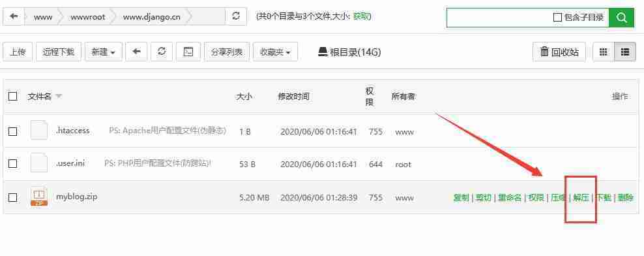This screenshot has width=644, height=256.
Task: Select the .htaccess row checkbox
Action: (13, 131)
